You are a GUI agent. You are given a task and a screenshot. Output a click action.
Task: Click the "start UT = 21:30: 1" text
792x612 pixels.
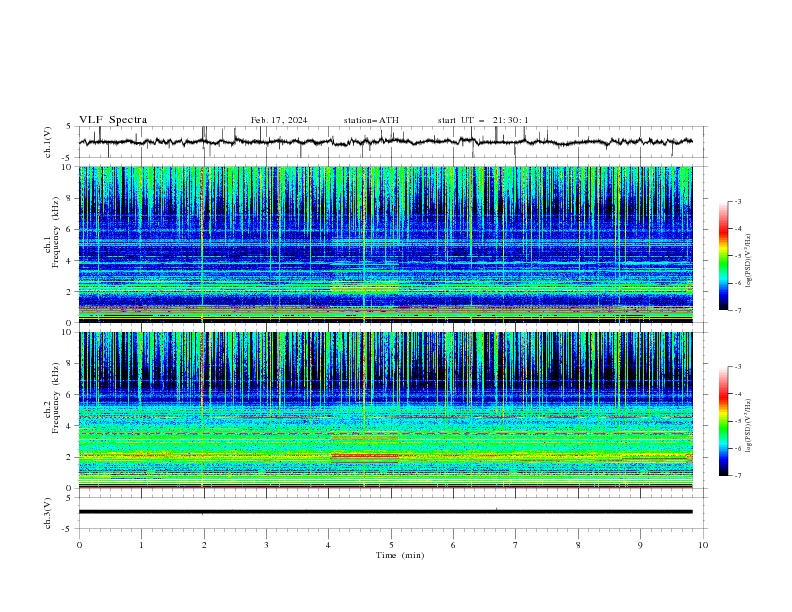(x=483, y=120)
